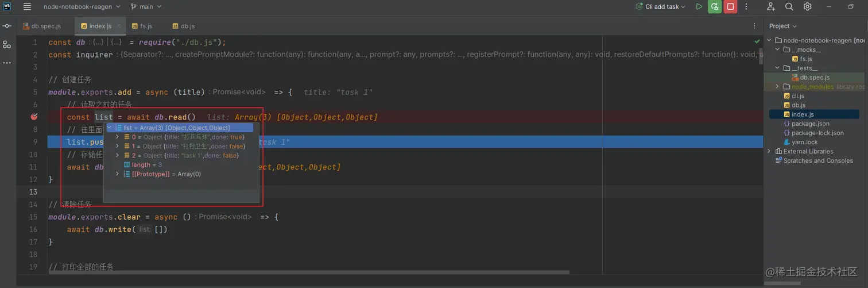The height and width of the screenshot is (288, 868).
Task: Select Scratches and Consoles node
Action: 814,160
